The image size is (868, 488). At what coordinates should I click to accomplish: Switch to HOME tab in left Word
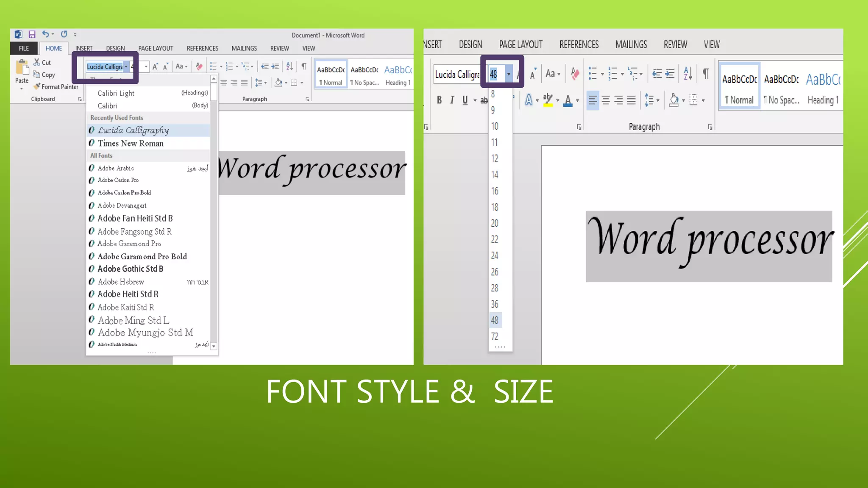click(x=54, y=48)
